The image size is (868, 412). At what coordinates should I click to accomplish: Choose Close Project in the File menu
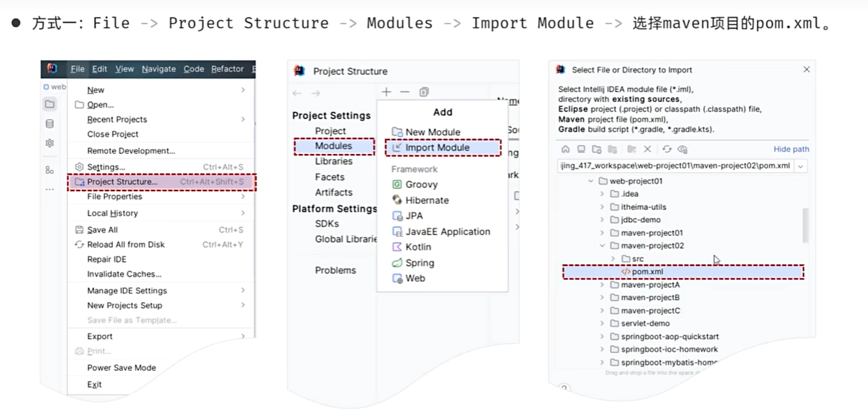(162, 134)
